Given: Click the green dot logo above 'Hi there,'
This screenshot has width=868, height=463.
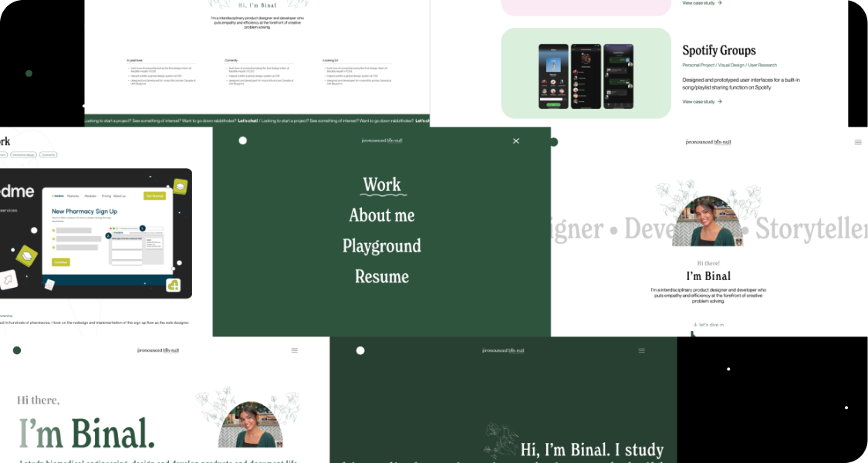Looking at the screenshot, I should click(x=17, y=350).
